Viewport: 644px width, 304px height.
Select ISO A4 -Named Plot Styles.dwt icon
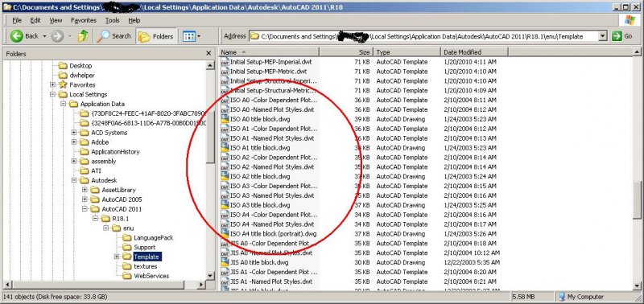225,224
